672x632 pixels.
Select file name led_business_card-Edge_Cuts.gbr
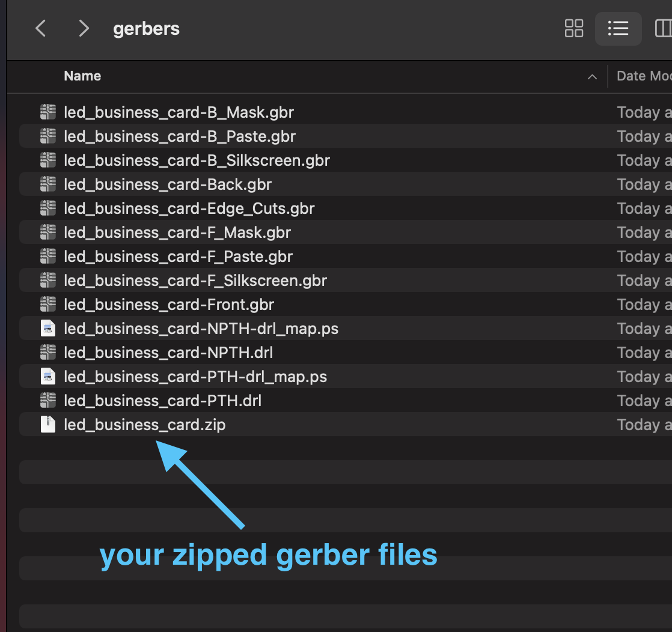point(189,208)
